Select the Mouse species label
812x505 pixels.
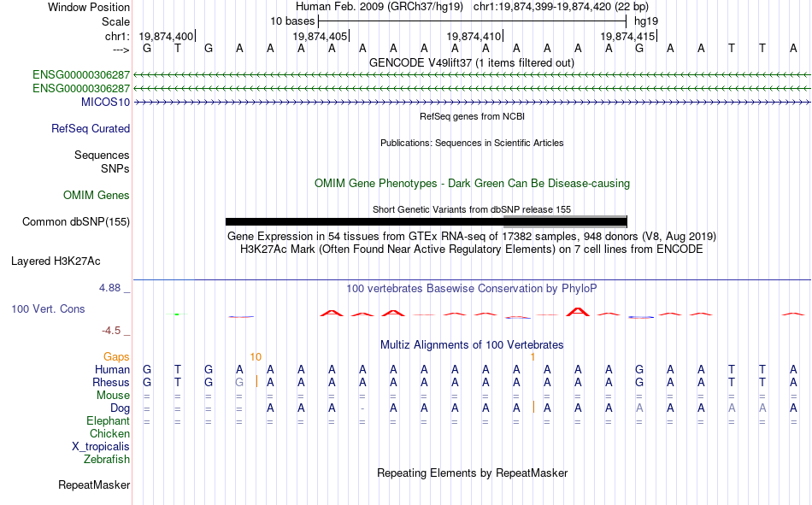coord(113,395)
